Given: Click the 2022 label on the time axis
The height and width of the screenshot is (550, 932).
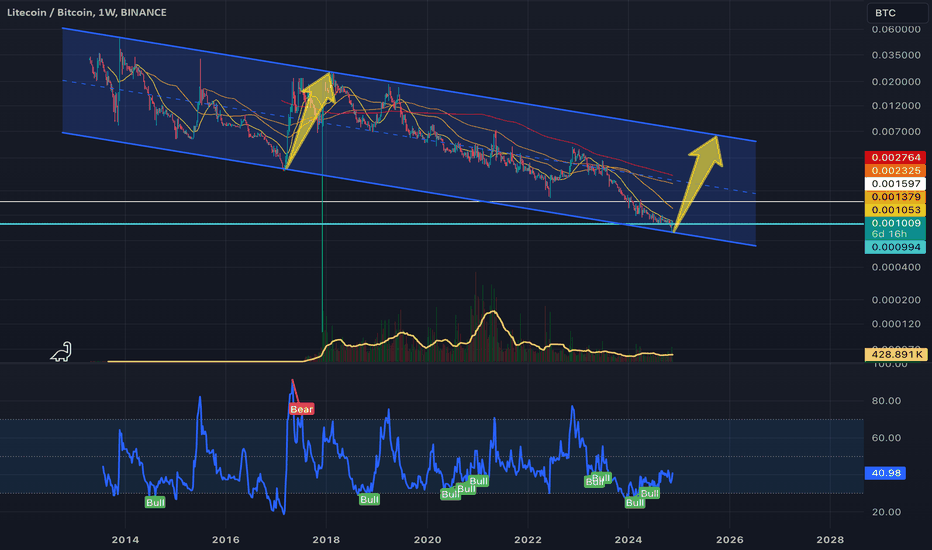Looking at the screenshot, I should (528, 540).
